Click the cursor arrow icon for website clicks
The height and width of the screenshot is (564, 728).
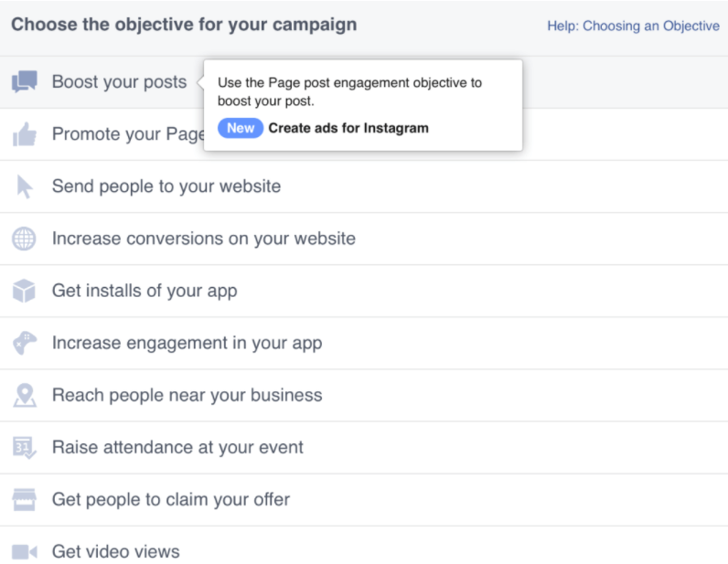click(25, 187)
